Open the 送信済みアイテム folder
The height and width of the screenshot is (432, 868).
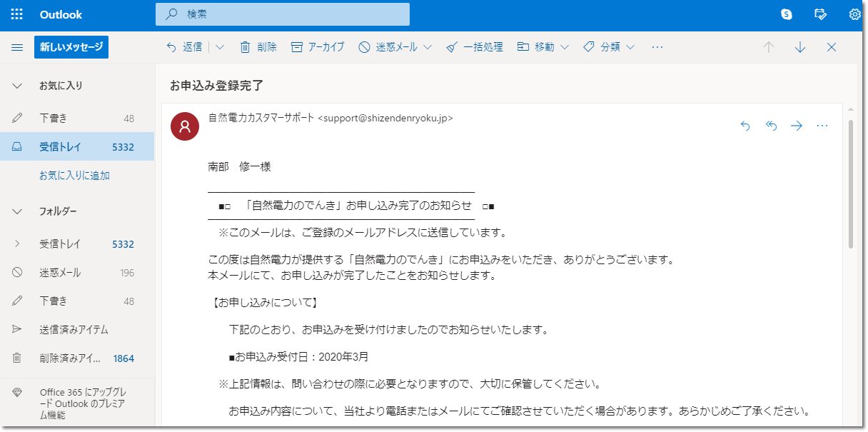tap(77, 330)
